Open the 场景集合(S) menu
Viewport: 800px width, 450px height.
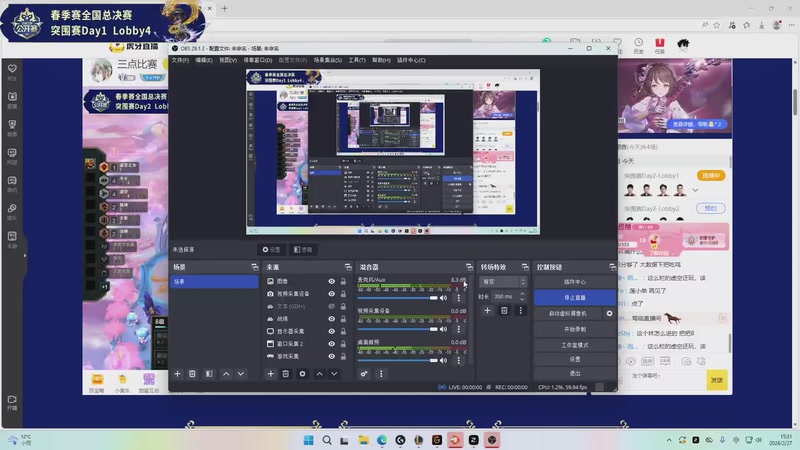point(328,60)
